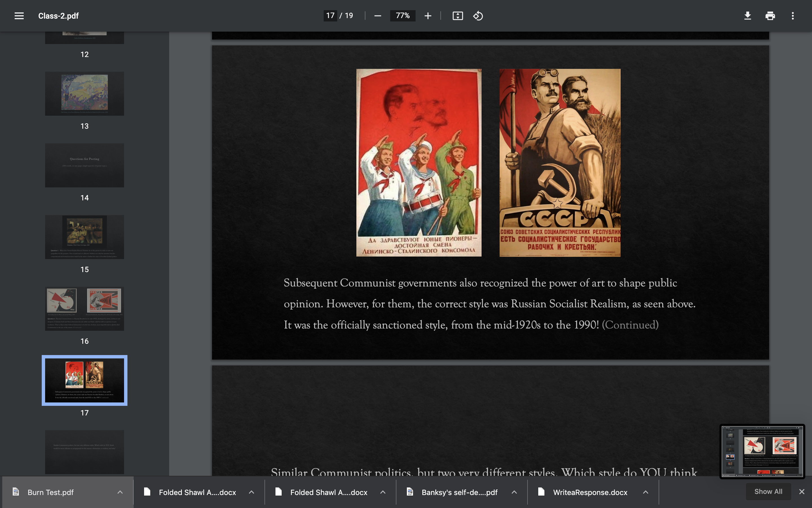Click the Burn Test.pdf file icon
The width and height of the screenshot is (812, 508).
(16, 492)
